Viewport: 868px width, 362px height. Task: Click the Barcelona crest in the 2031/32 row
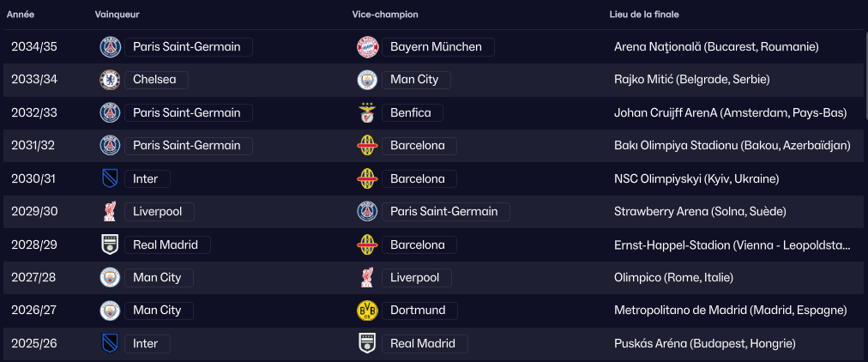pyautogui.click(x=367, y=146)
